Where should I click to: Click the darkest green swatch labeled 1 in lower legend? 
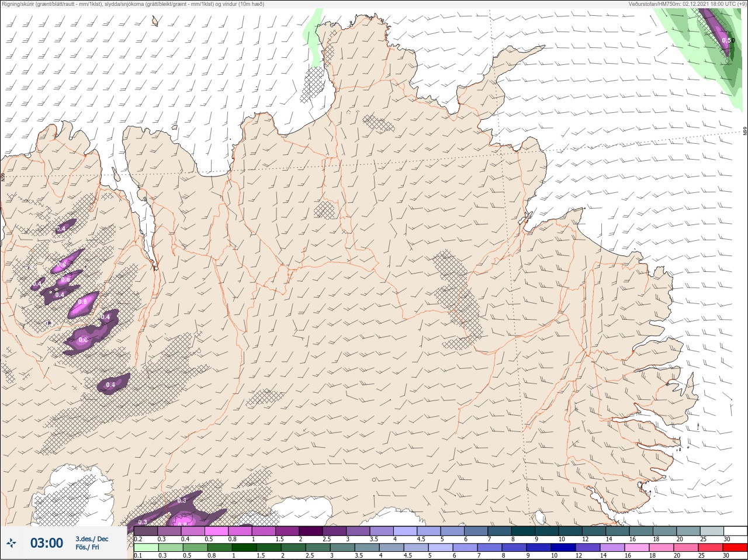click(x=244, y=548)
